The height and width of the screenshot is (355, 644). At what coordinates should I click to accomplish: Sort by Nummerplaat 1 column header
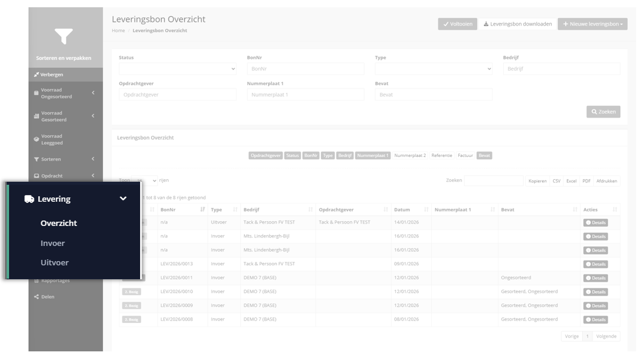465,210
